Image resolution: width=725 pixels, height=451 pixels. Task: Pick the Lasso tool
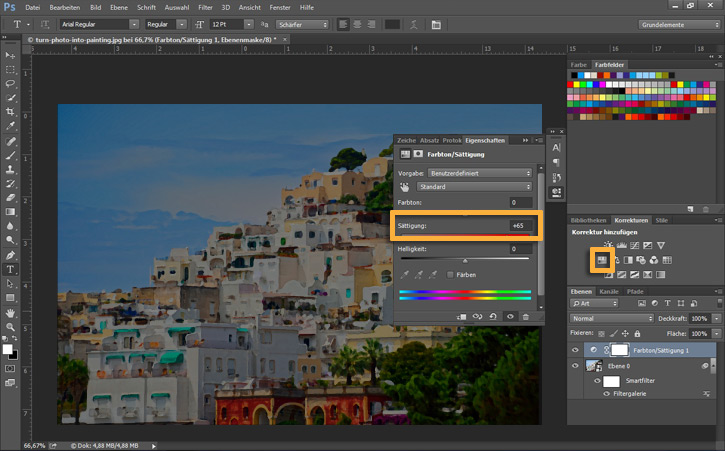tap(11, 84)
